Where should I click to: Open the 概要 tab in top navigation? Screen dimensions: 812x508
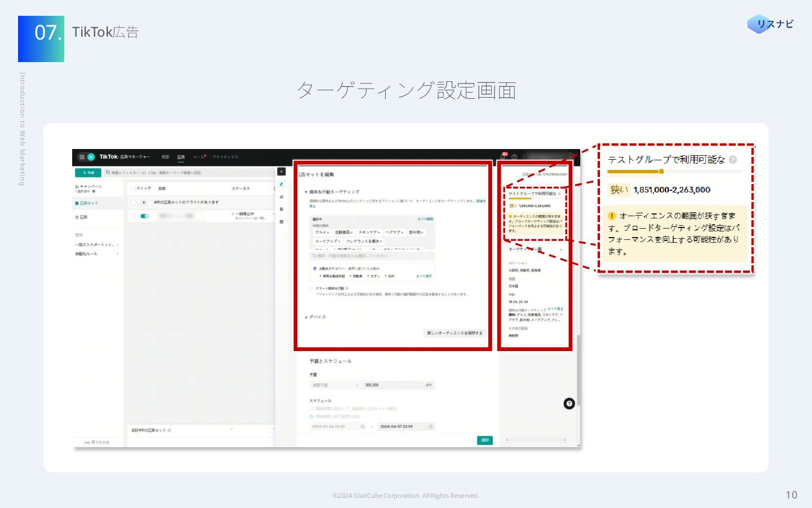click(x=165, y=157)
